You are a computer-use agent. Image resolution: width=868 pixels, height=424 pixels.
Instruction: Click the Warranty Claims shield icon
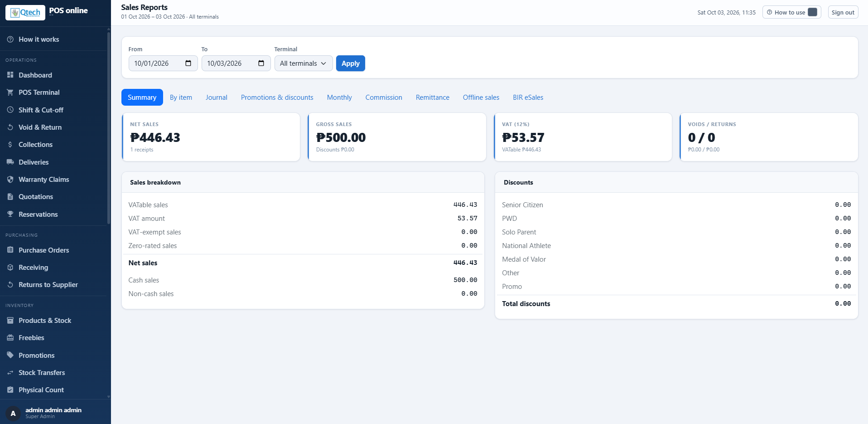click(10, 179)
